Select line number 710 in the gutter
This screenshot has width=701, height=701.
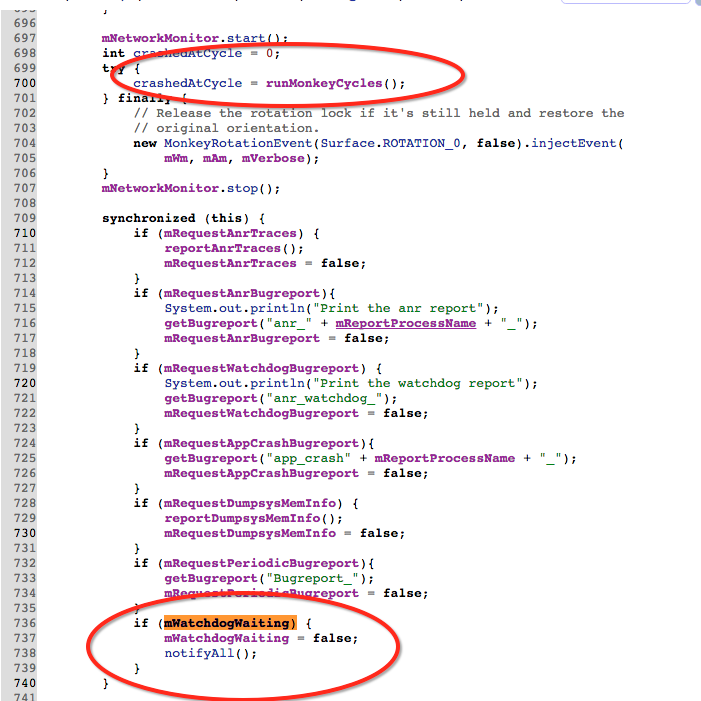point(25,233)
